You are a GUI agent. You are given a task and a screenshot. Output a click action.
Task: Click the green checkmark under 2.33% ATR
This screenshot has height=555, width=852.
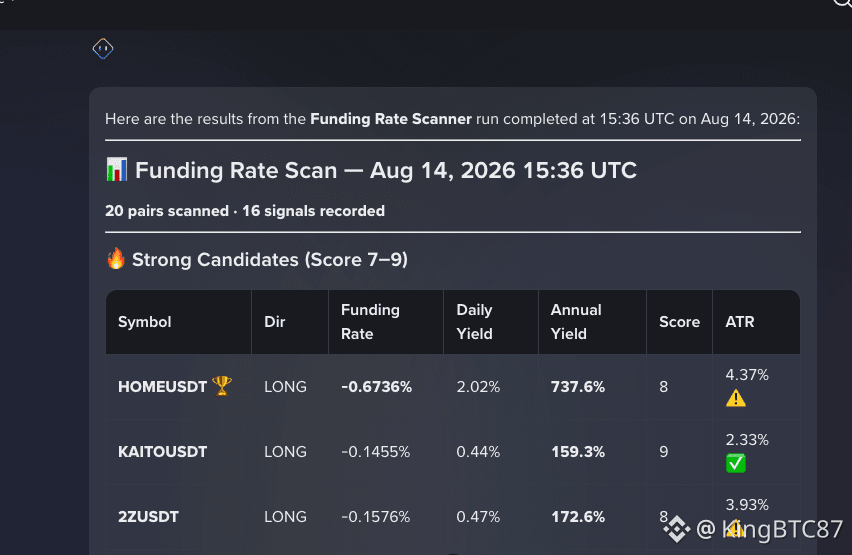pyautogui.click(x=736, y=463)
